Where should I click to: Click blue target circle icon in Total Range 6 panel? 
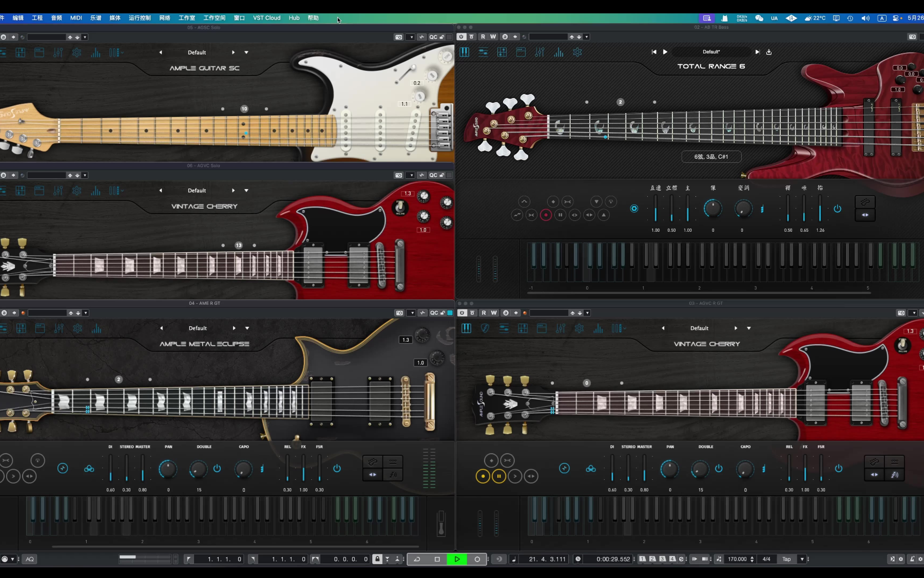point(634,208)
